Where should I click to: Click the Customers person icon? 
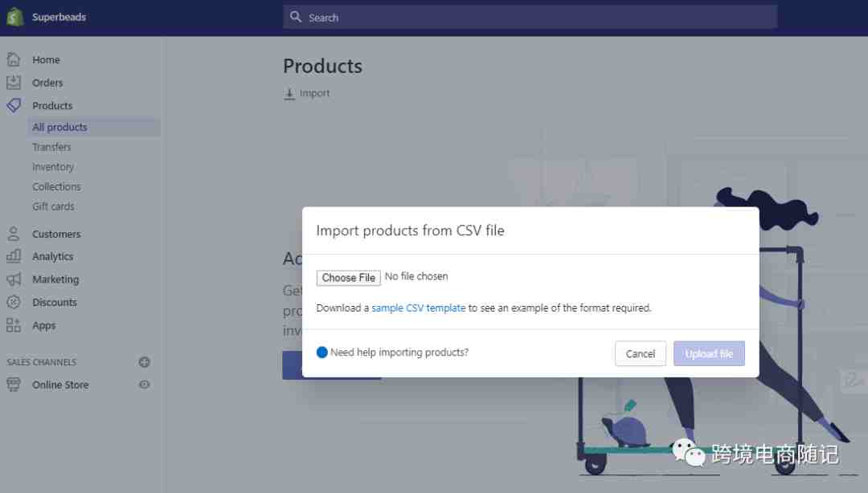pyautogui.click(x=14, y=234)
